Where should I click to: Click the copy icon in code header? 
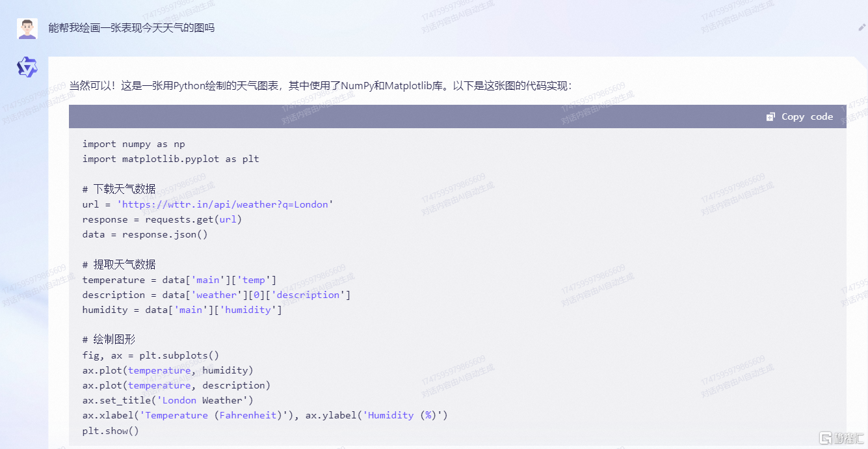click(x=770, y=117)
